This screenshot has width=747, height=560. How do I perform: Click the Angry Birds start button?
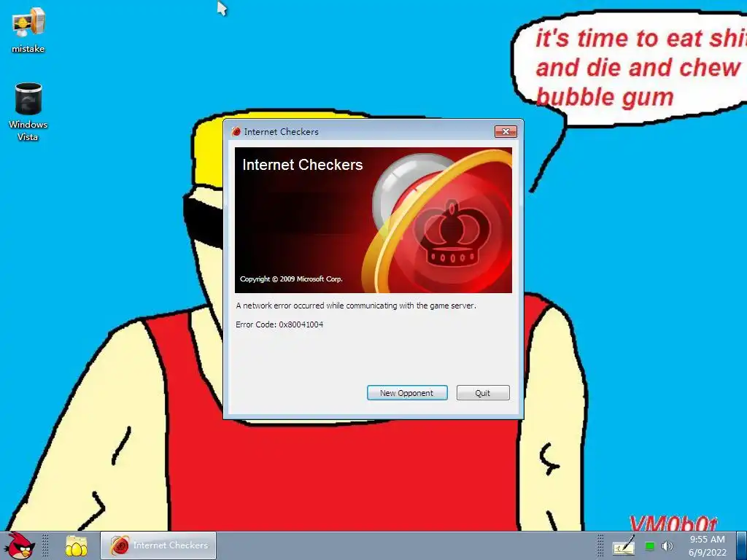point(19,545)
